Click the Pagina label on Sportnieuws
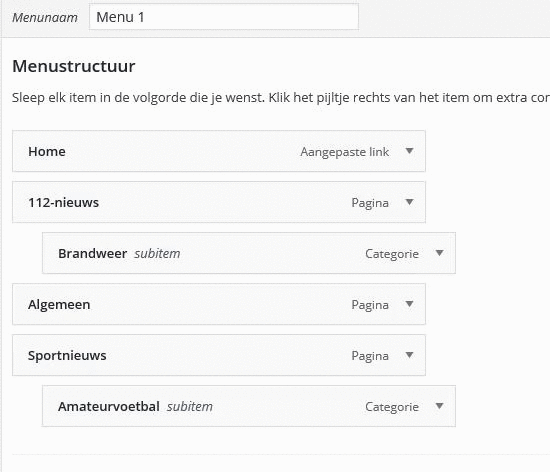The height and width of the screenshot is (472, 550). (370, 356)
